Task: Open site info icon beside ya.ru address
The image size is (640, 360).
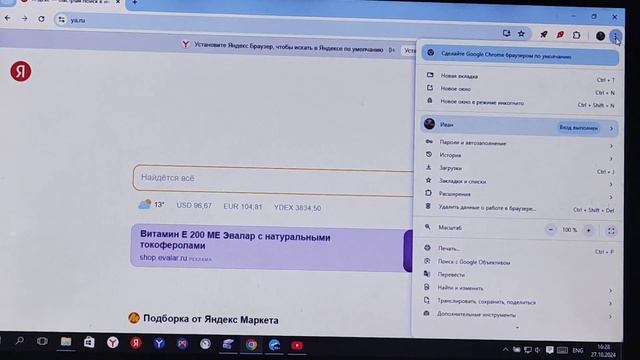Action: [61, 20]
